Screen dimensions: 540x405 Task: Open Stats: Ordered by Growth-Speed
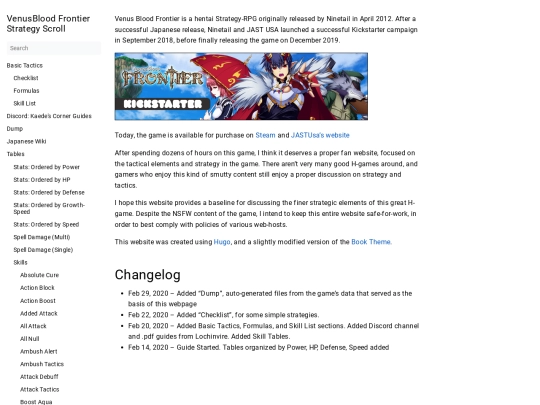click(49, 208)
